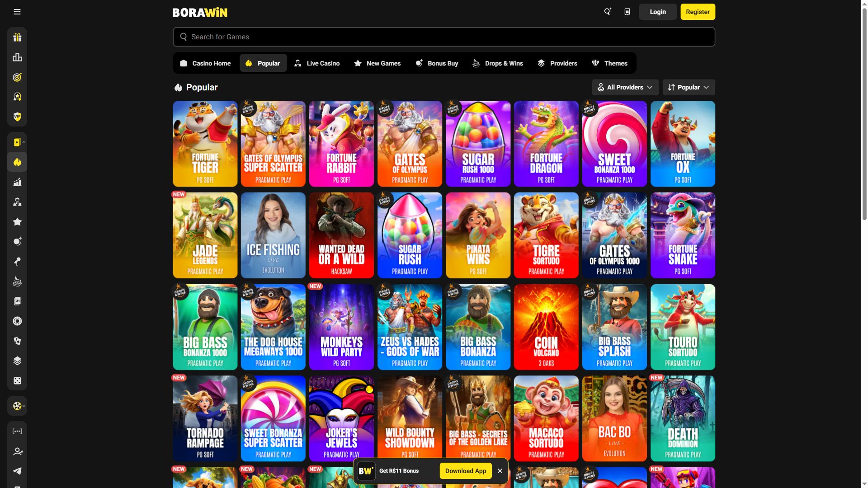
Task: Click the header search magnifier icon
Action: 608,12
